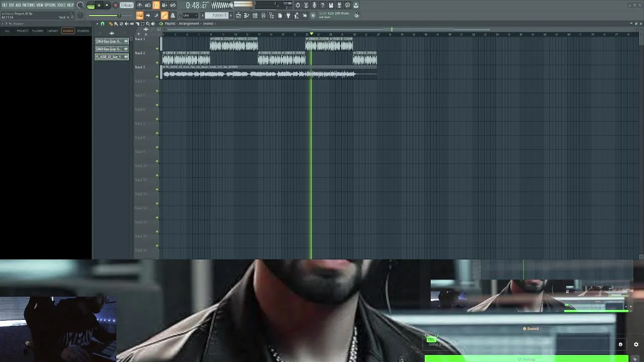
Task: Click the pause playback button
Action: coord(99,5)
